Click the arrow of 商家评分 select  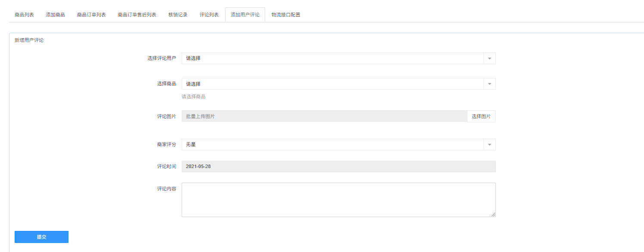489,144
